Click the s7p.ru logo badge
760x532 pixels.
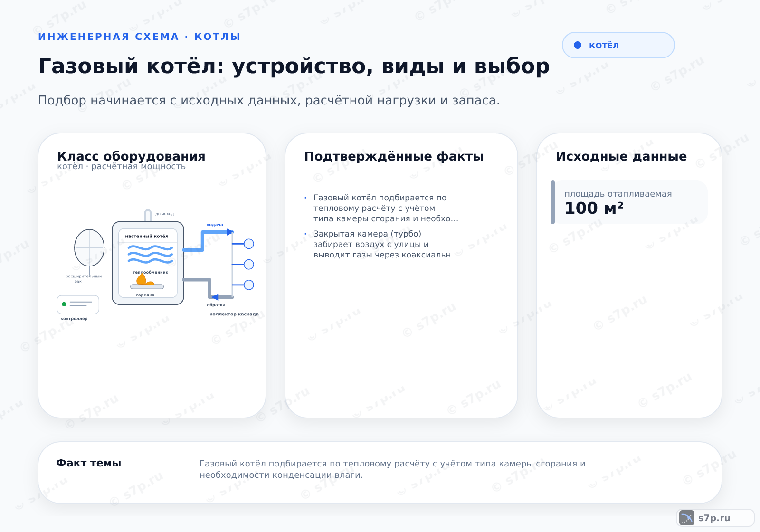coord(715,518)
